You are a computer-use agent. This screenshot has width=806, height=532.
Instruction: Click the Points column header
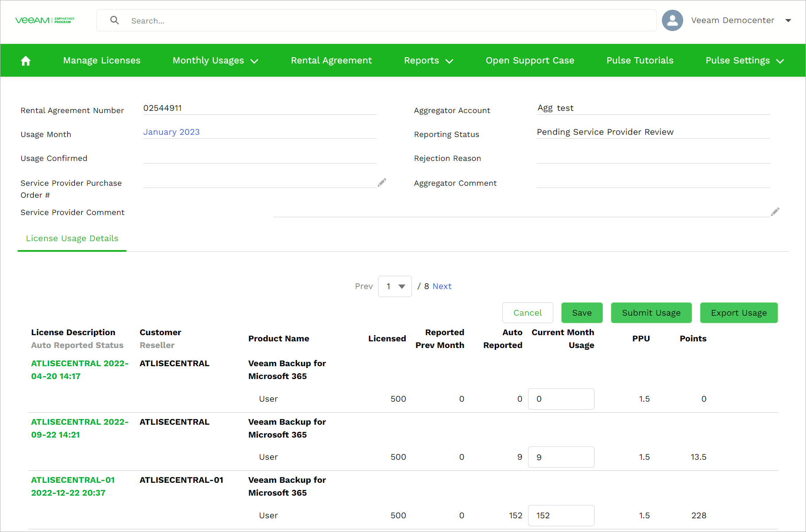(x=693, y=339)
